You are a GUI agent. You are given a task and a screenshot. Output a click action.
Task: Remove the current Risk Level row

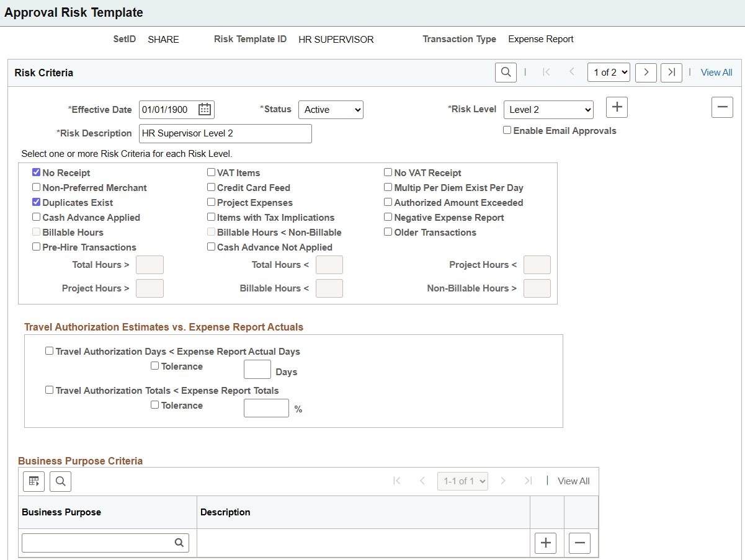click(722, 107)
